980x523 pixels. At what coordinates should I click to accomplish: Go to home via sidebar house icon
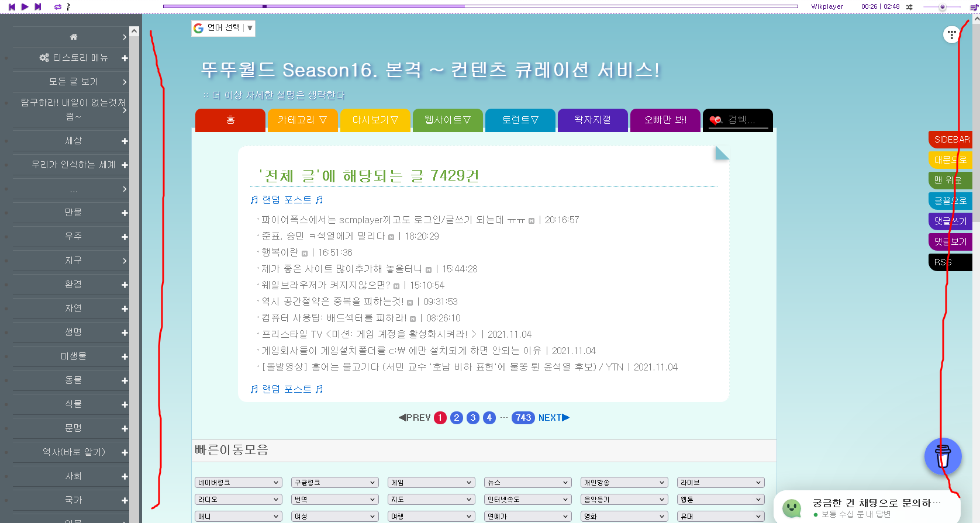74,37
